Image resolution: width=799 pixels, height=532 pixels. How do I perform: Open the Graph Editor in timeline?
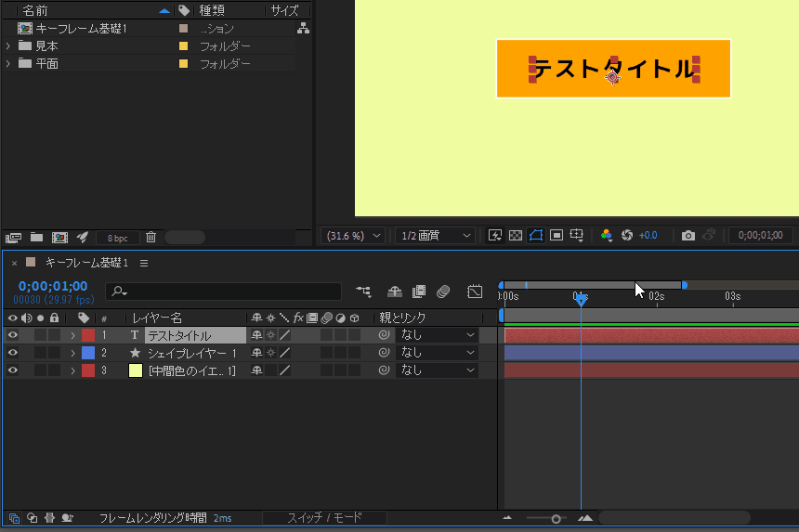pyautogui.click(x=475, y=292)
